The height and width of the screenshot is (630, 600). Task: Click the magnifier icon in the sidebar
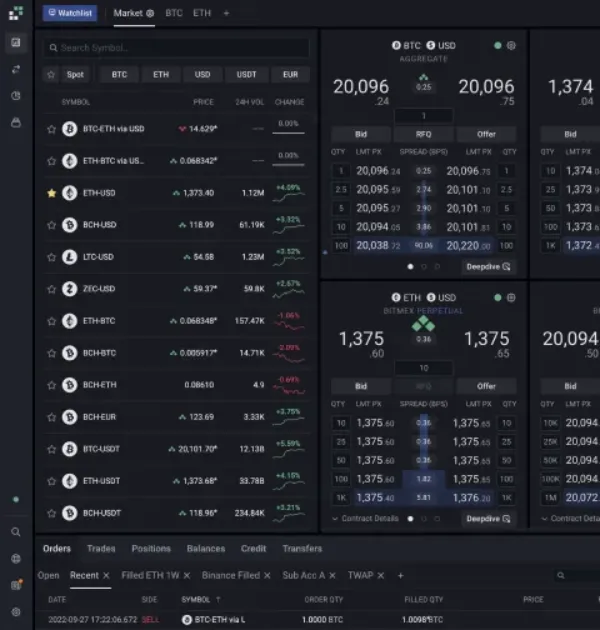(16, 532)
